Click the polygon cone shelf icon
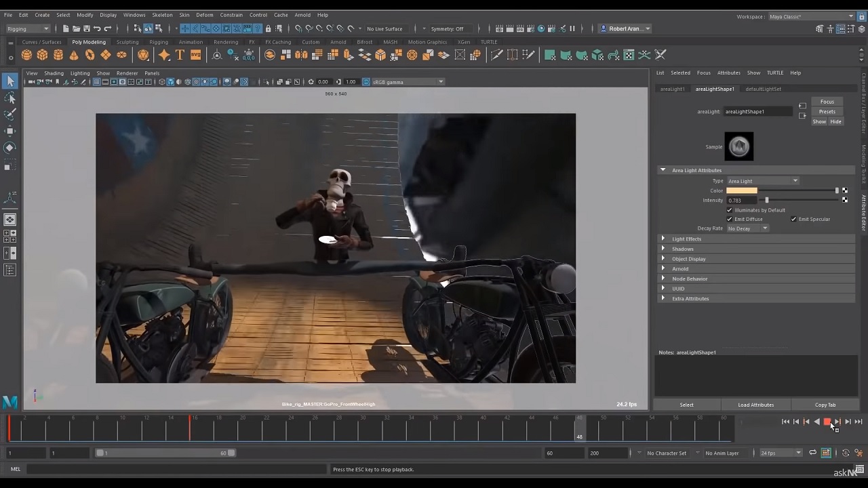Viewport: 868px width, 488px height. tap(74, 56)
